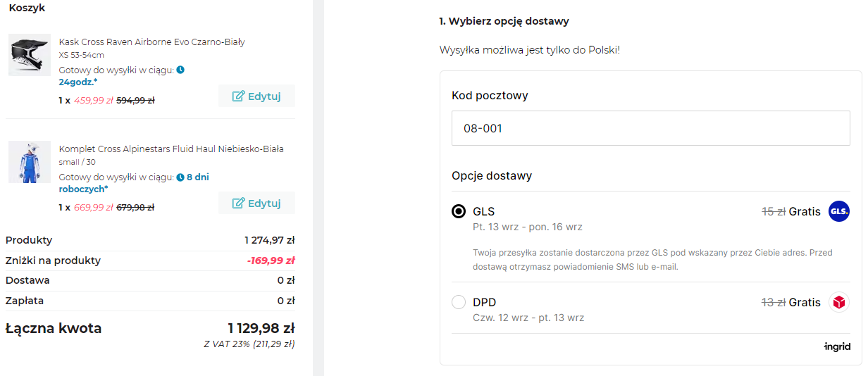Click the Łączna kwota total amount

tap(261, 328)
